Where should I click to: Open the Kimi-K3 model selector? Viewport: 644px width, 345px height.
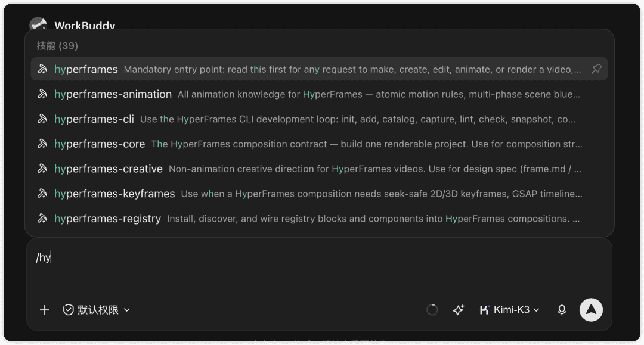coord(510,310)
